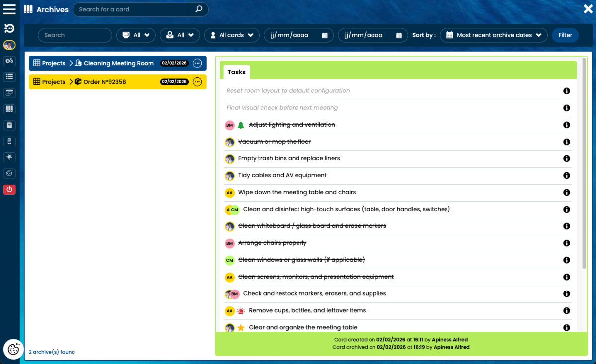Open the hamburger menu top left
596x364 pixels.
coord(9,9)
